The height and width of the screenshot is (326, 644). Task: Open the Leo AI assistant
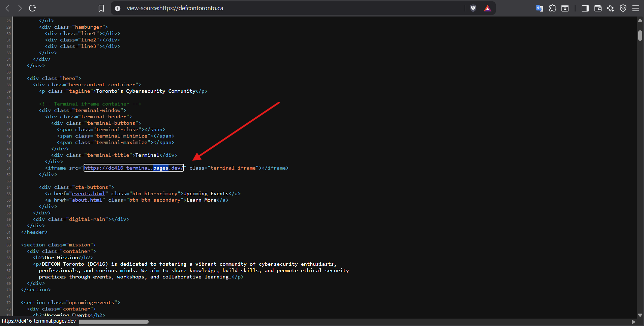click(x=611, y=8)
